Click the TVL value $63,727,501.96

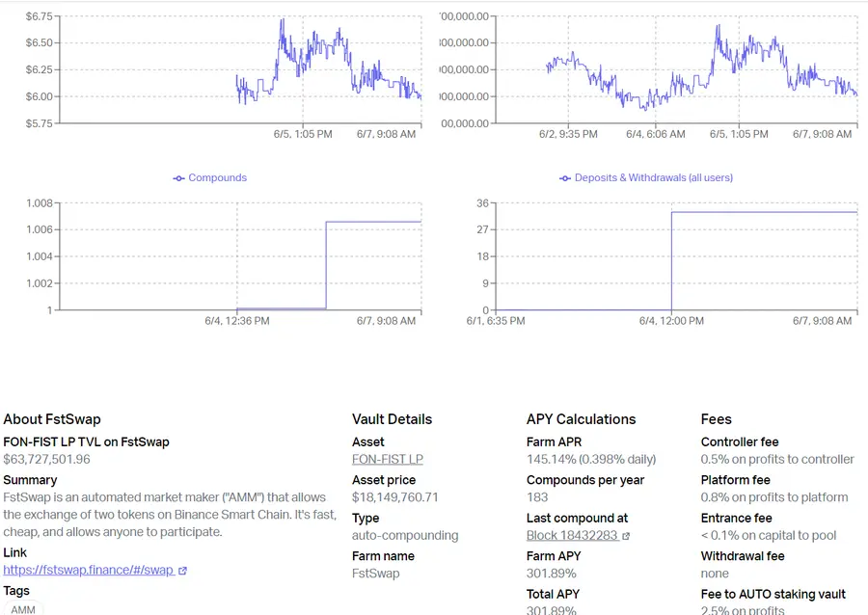coord(46,459)
